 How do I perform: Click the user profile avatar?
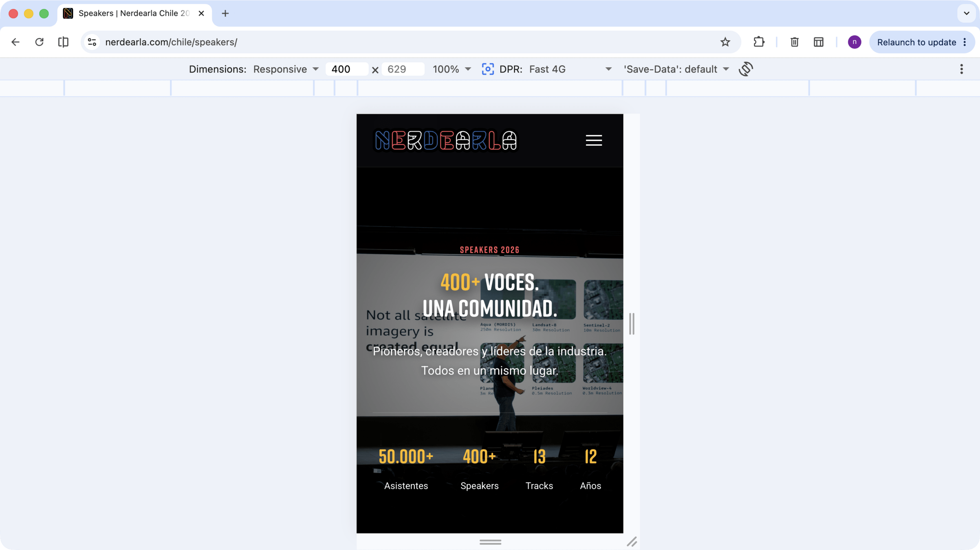tap(854, 42)
